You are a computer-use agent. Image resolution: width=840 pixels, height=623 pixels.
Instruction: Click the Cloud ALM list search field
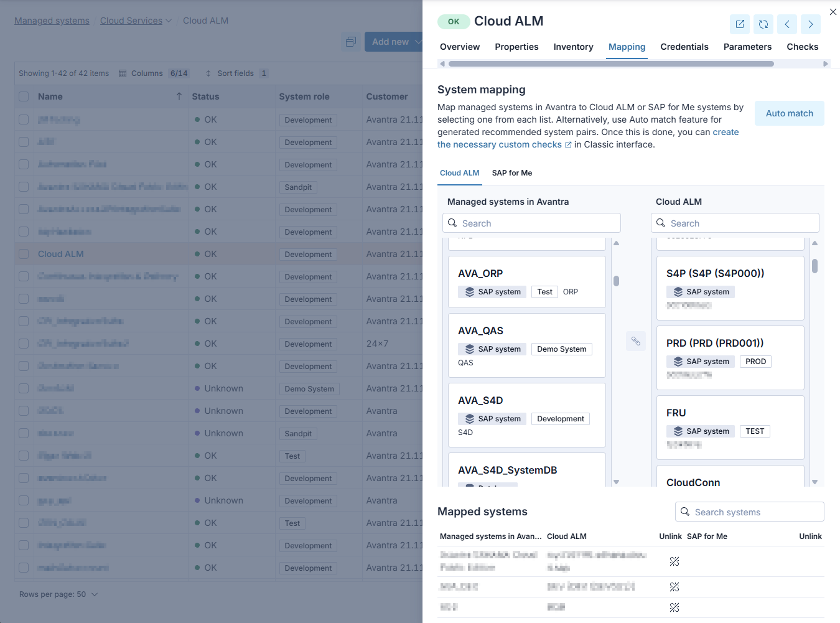[735, 223]
